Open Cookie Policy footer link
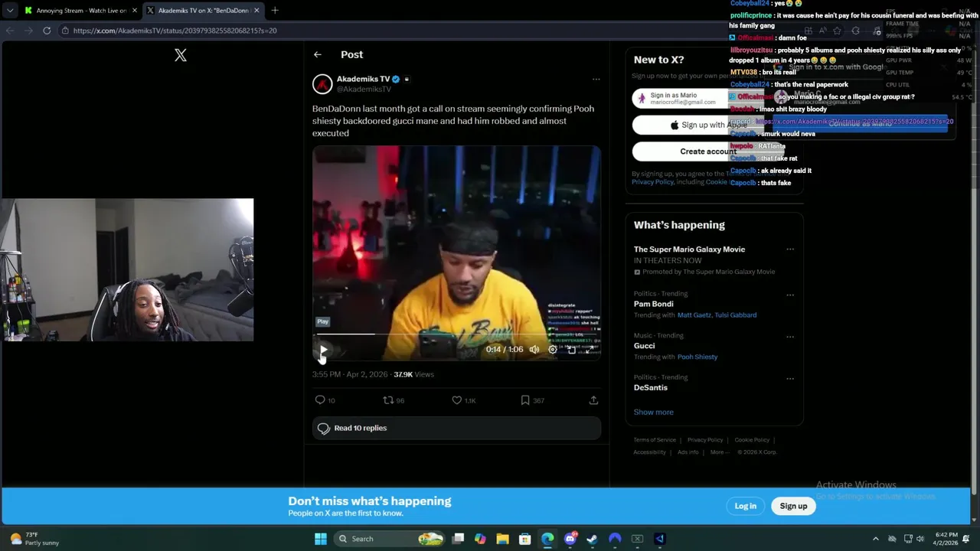 752,440
